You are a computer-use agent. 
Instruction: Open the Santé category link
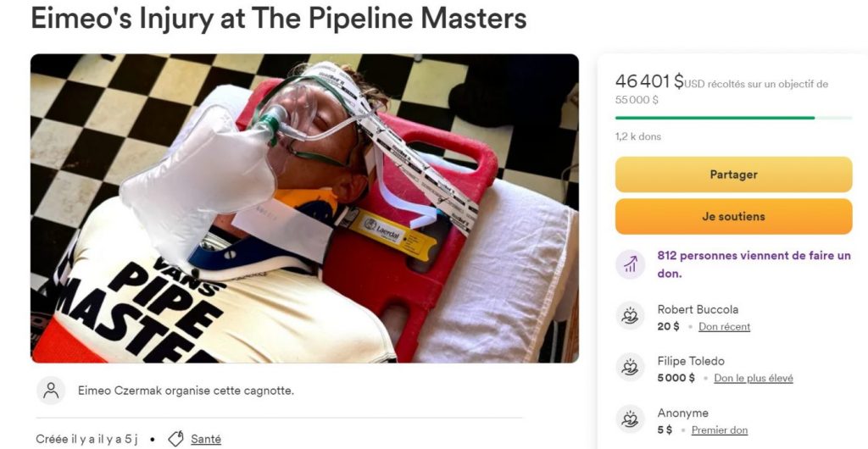[206, 440]
